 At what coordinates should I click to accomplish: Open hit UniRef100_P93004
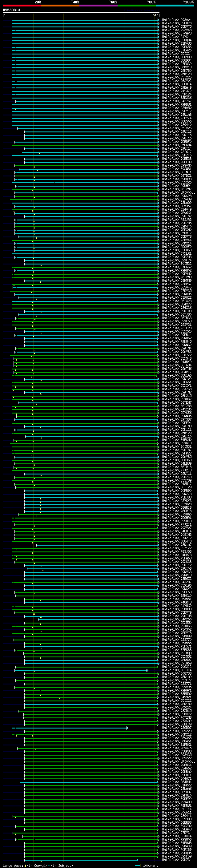pyautogui.click(x=177, y=20)
